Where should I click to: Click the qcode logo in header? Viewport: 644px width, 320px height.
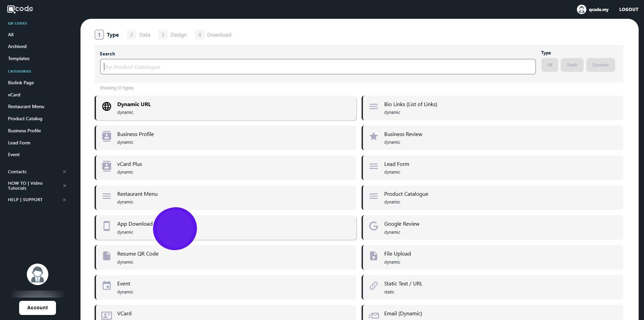click(x=20, y=9)
